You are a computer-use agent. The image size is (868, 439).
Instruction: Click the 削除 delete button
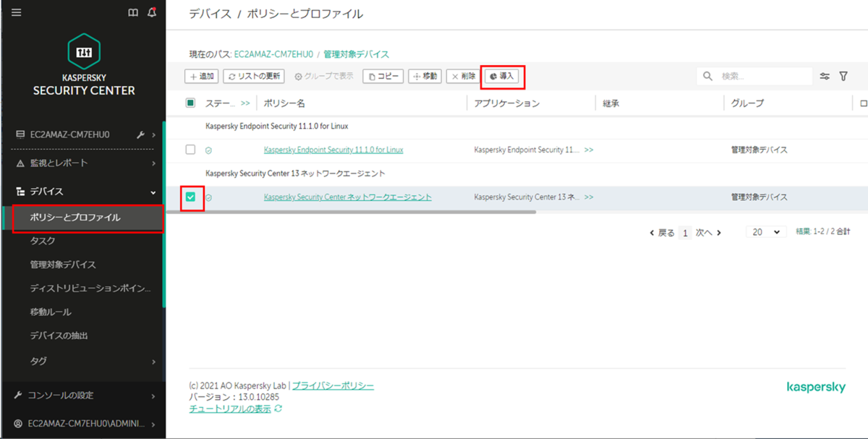pyautogui.click(x=463, y=76)
